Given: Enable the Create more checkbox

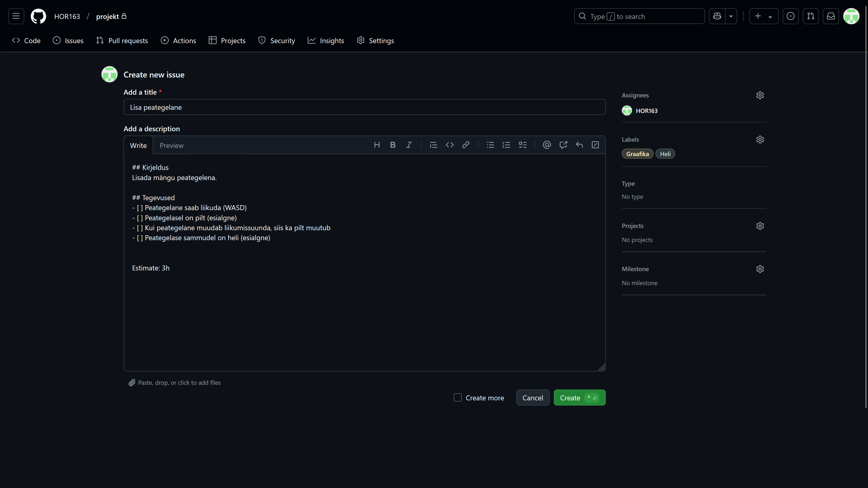Looking at the screenshot, I should click(x=458, y=397).
